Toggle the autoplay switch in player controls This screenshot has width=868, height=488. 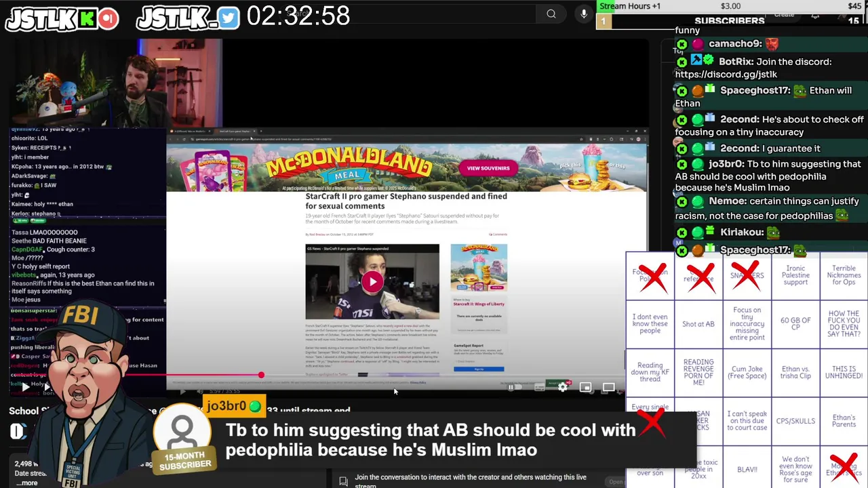[513, 387]
